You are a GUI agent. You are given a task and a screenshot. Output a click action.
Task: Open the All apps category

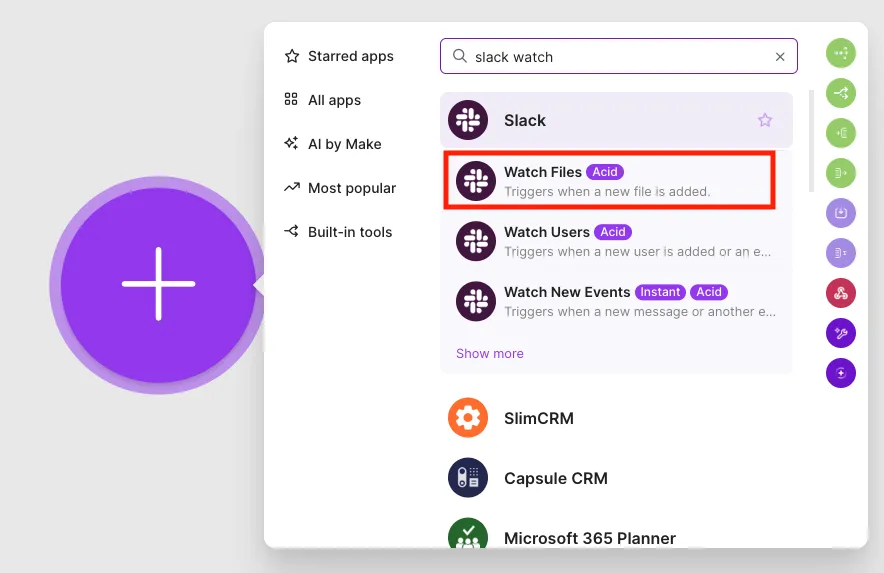pos(322,100)
